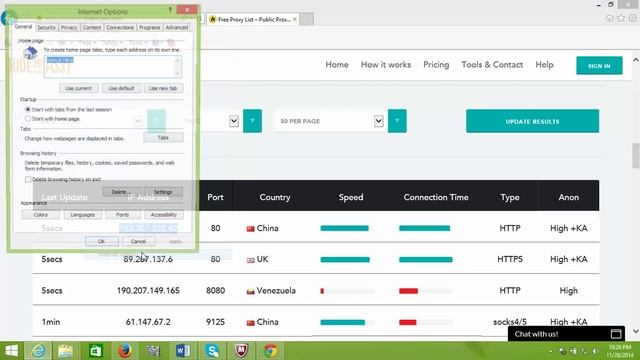Viewport: 640px width, 360px height.
Task: Select 'Start with home page' radio button
Action: coord(28,119)
